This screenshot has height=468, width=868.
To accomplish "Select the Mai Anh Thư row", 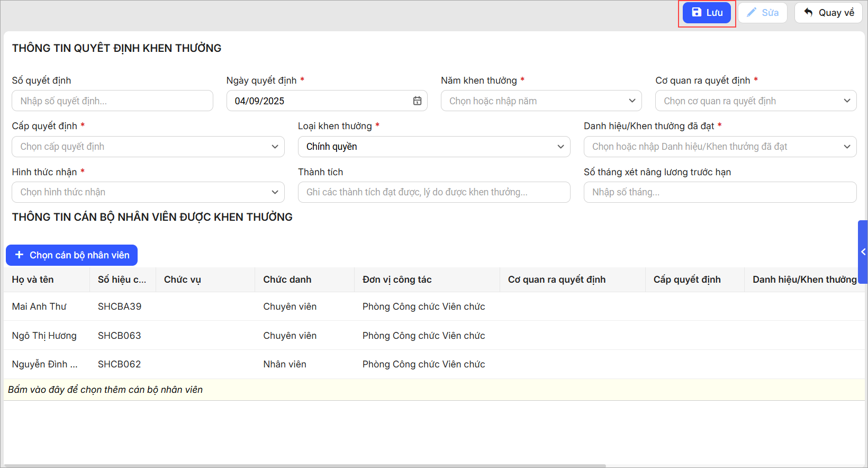I will 40,307.
